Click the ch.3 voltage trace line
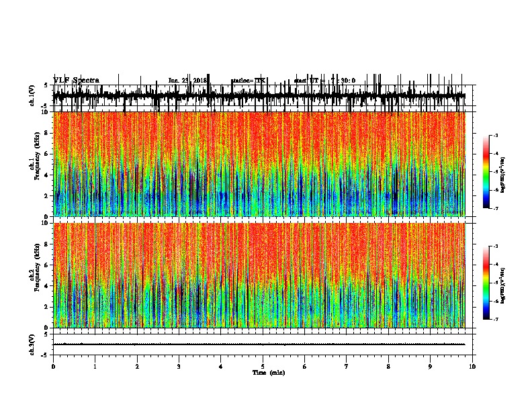This screenshot has width=532, height=411. click(x=259, y=345)
